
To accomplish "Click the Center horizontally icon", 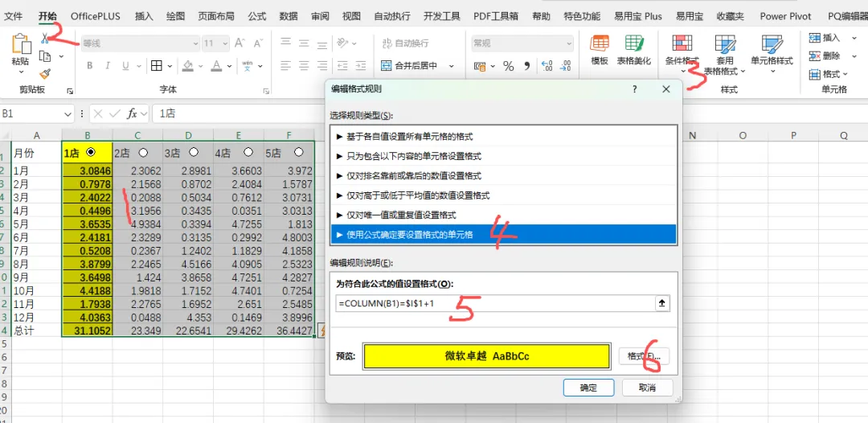I will [304, 66].
